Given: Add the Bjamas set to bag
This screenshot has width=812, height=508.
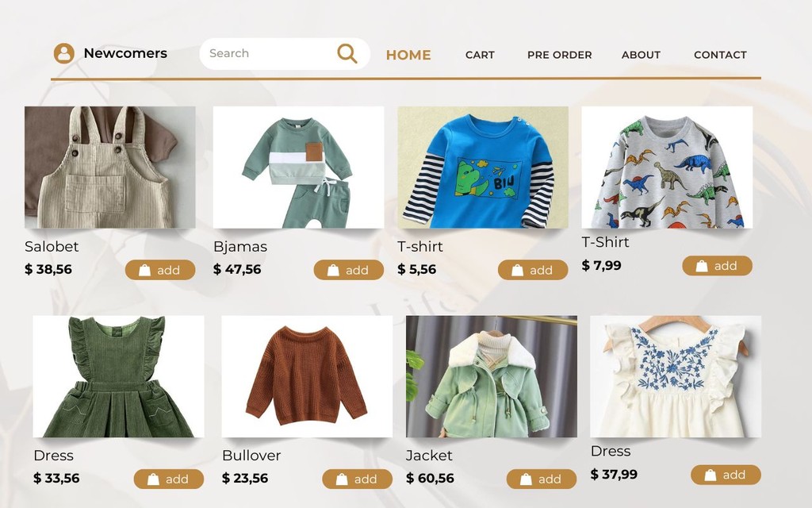Looking at the screenshot, I should click(x=349, y=270).
